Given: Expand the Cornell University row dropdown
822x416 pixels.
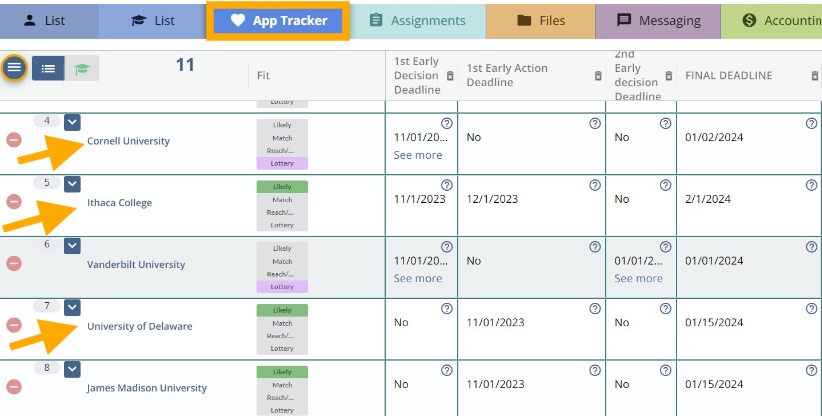Looking at the screenshot, I should coord(72,123).
